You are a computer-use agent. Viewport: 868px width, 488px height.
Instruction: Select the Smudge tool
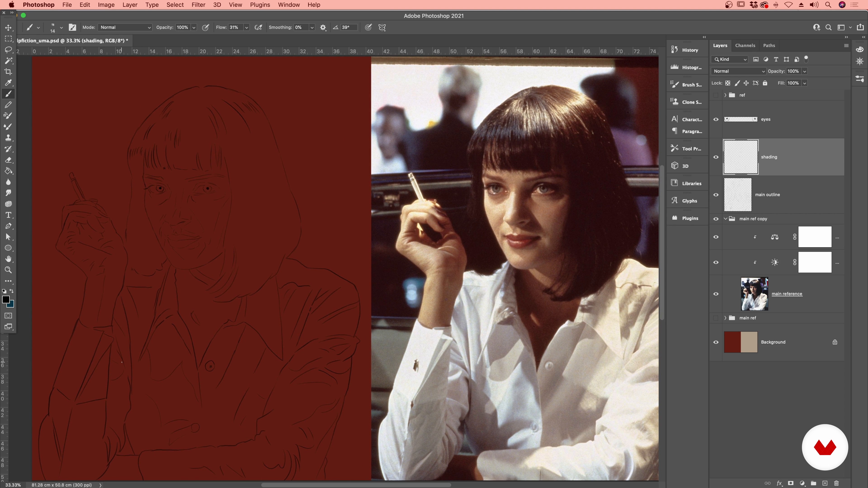8,193
